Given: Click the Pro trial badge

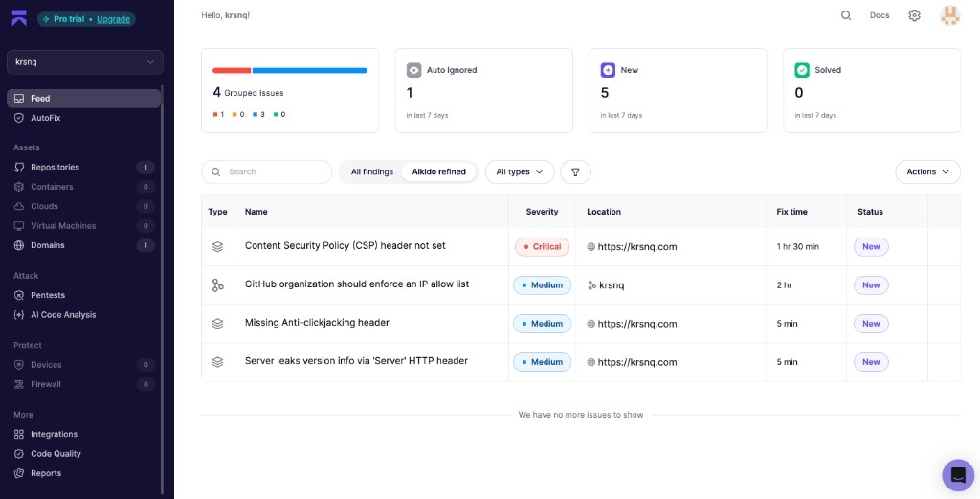Looking at the screenshot, I should (86, 19).
